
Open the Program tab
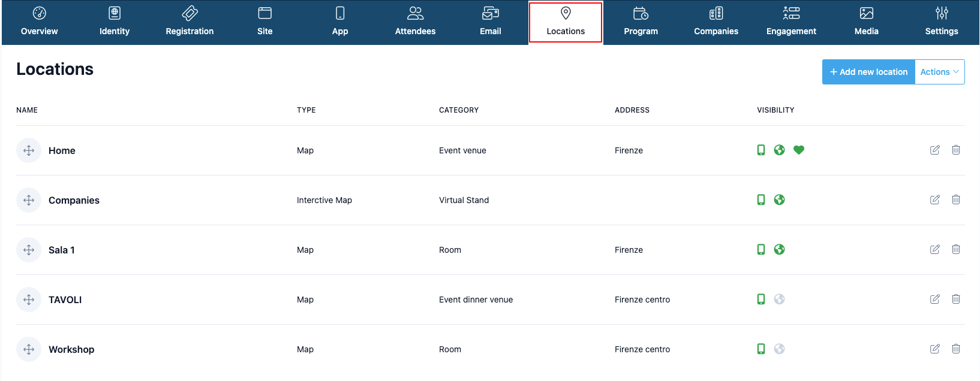(x=641, y=22)
